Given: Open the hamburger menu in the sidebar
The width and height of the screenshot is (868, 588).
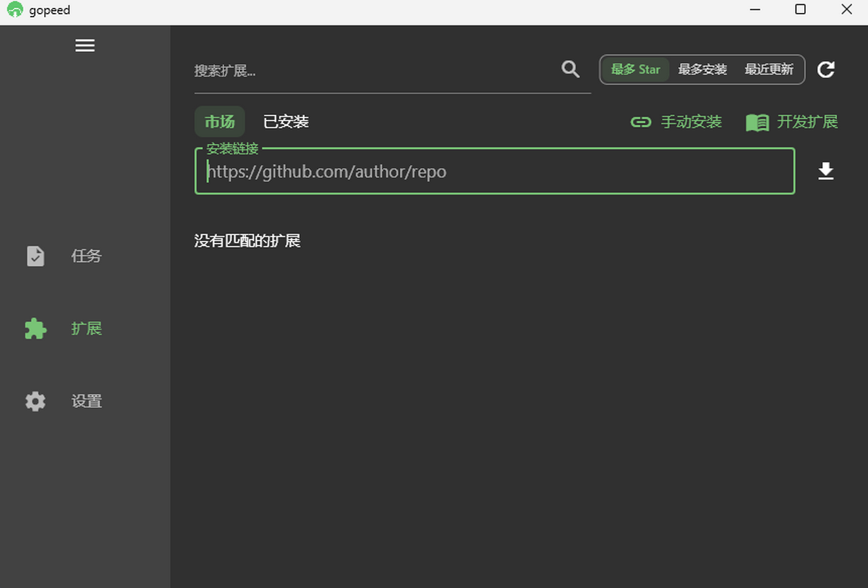Looking at the screenshot, I should point(85,46).
